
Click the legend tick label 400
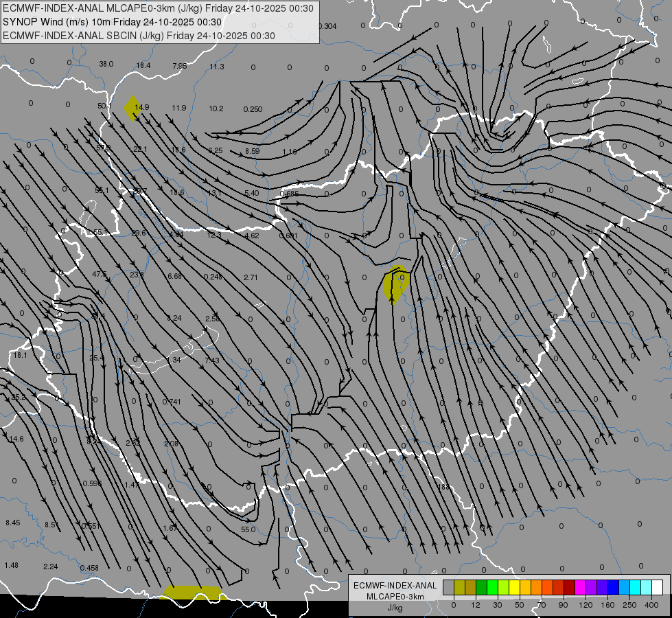[651, 605]
